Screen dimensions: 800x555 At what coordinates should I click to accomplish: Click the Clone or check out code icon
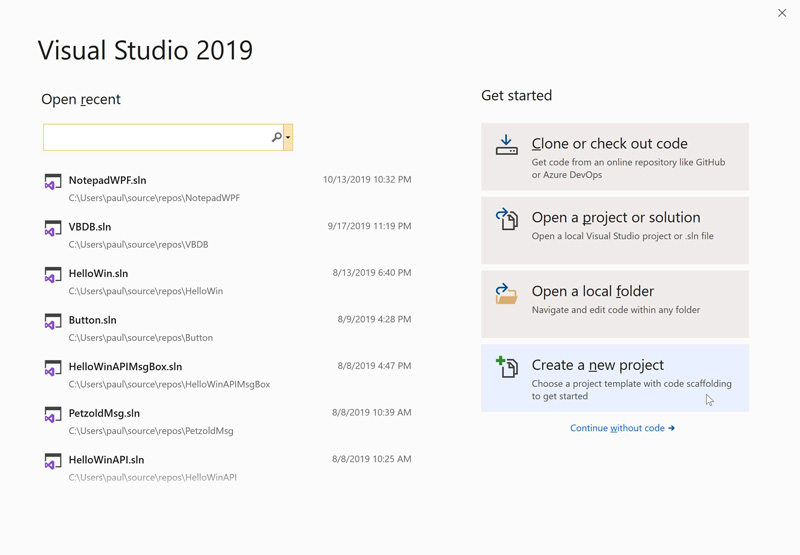[507, 146]
